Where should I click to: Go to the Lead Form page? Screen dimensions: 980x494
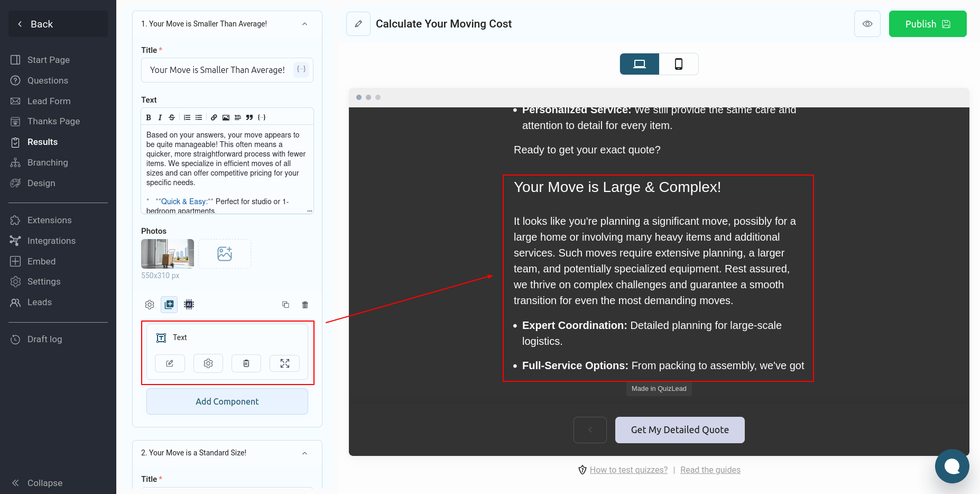point(49,101)
